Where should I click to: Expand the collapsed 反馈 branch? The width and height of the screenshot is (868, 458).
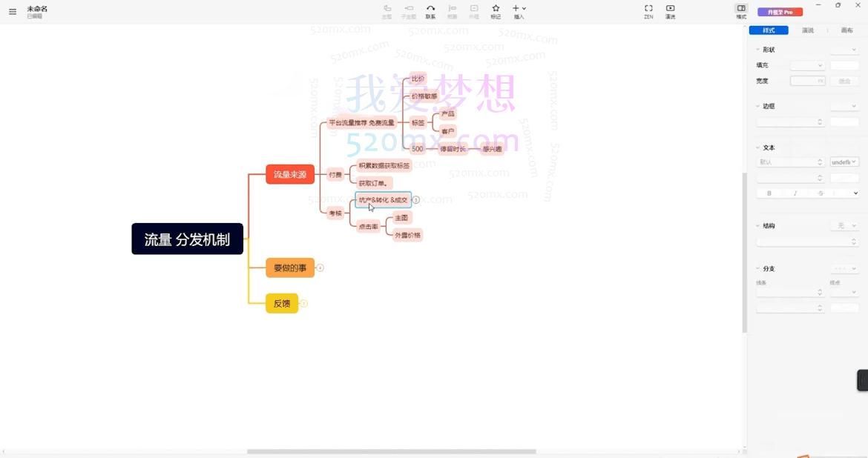click(303, 303)
